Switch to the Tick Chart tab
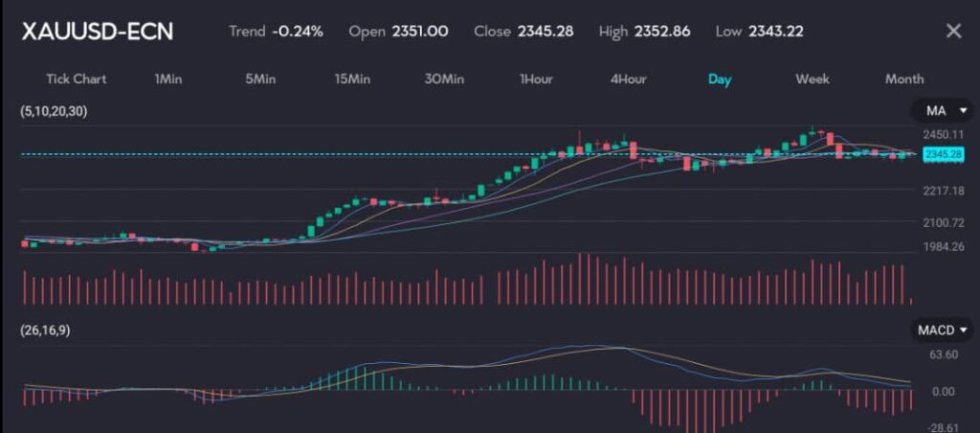Image resolution: width=980 pixels, height=433 pixels. click(77, 80)
